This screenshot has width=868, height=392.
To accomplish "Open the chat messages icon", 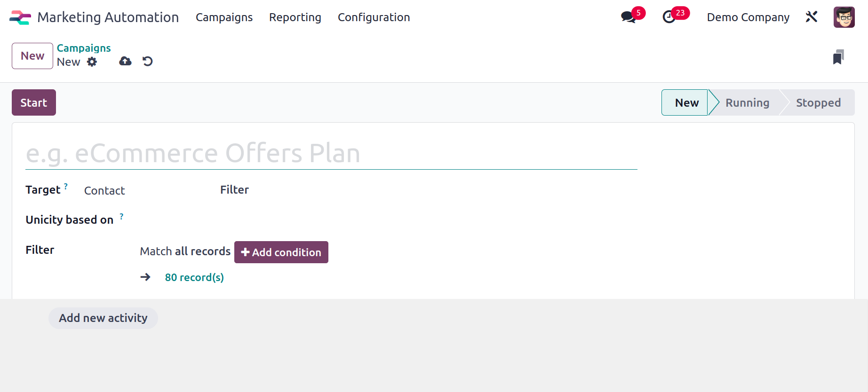I will pyautogui.click(x=628, y=17).
